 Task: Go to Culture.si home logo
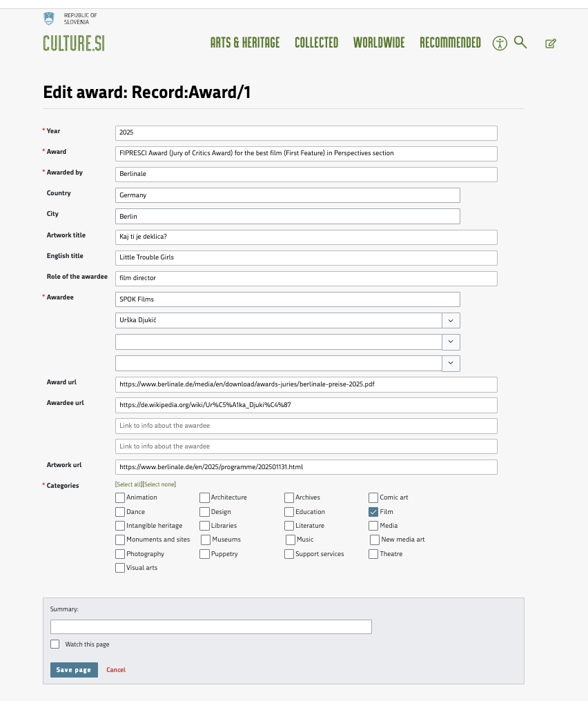point(74,43)
